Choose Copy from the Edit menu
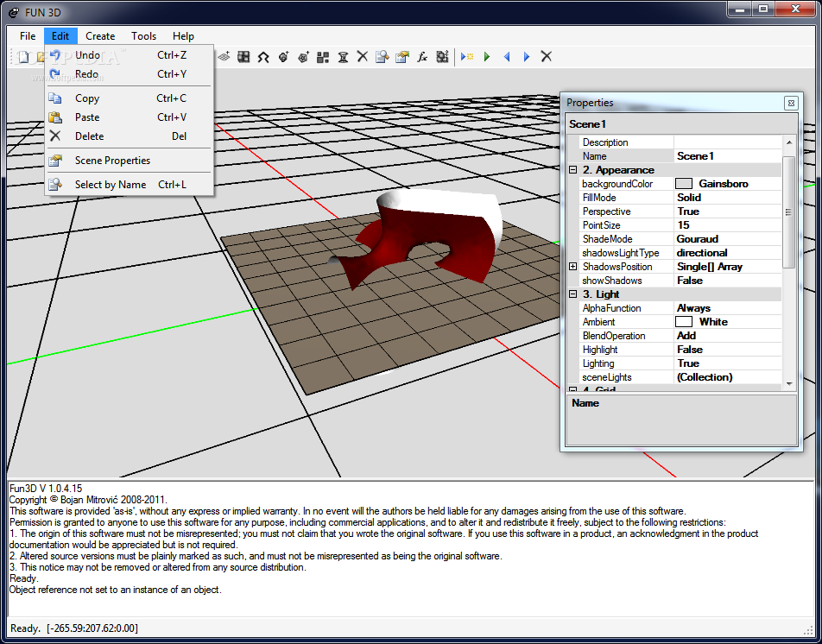The width and height of the screenshot is (822, 644). pos(129,98)
